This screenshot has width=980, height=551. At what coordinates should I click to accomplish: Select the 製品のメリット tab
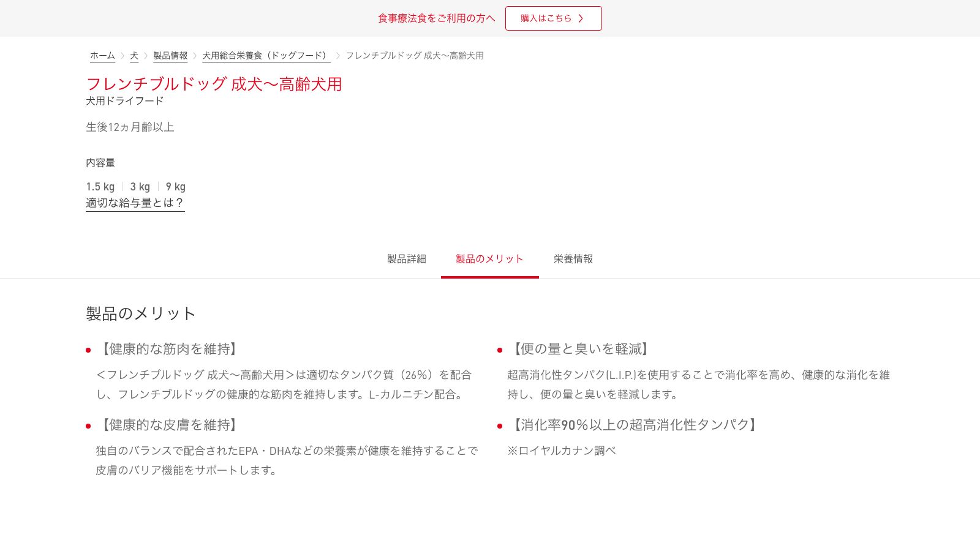(x=490, y=259)
